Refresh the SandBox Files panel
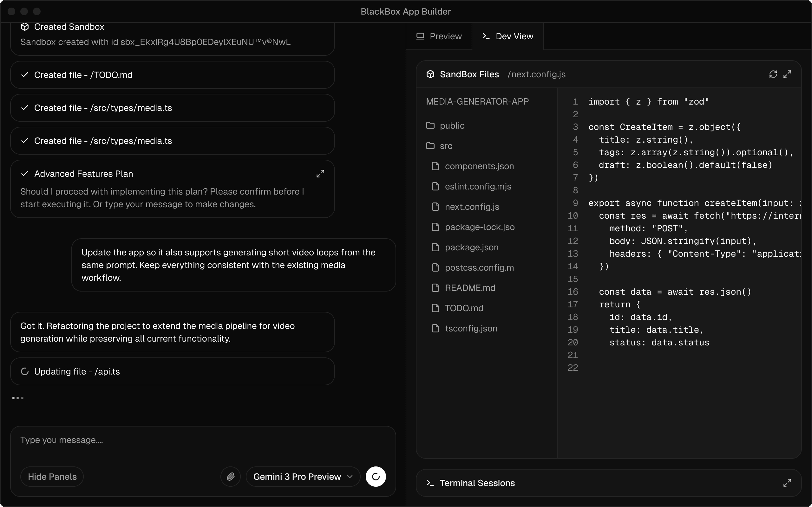 773,74
